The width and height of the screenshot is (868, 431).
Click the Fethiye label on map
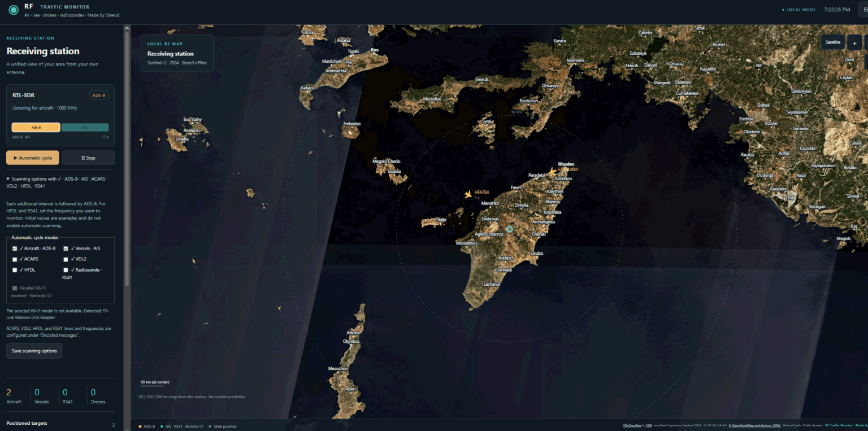pyautogui.click(x=747, y=119)
